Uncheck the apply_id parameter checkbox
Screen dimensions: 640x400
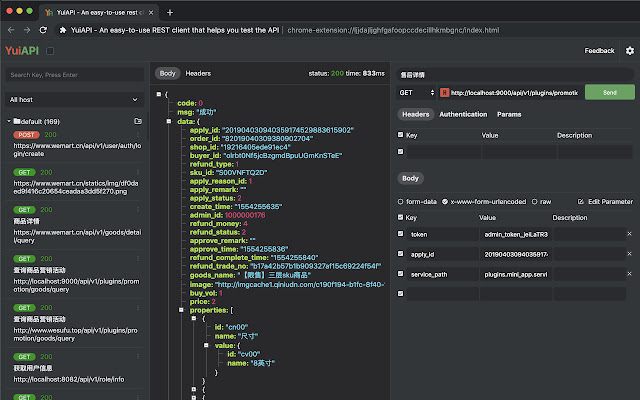[x=402, y=253]
